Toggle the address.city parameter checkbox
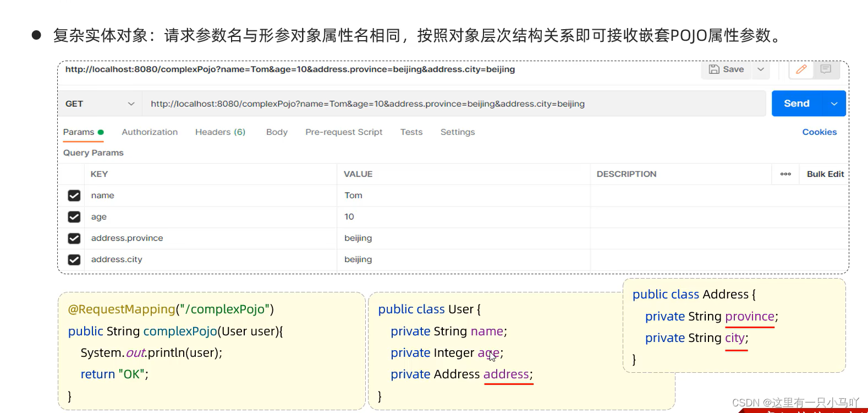 point(74,259)
